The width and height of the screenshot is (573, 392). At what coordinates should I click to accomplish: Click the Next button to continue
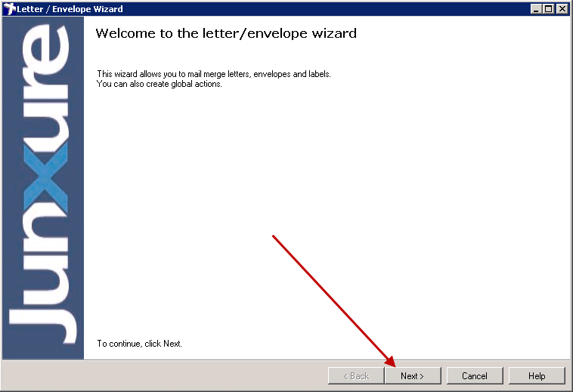coord(413,375)
